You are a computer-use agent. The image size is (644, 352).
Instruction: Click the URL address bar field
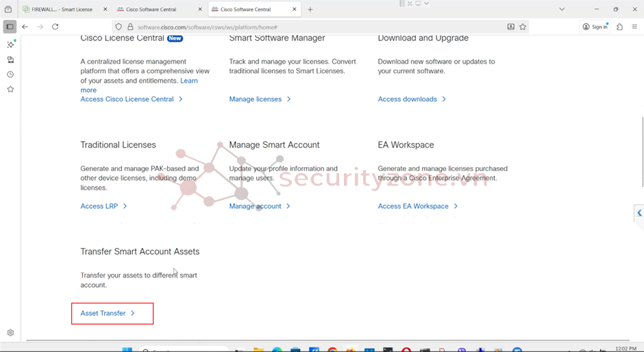point(308,27)
